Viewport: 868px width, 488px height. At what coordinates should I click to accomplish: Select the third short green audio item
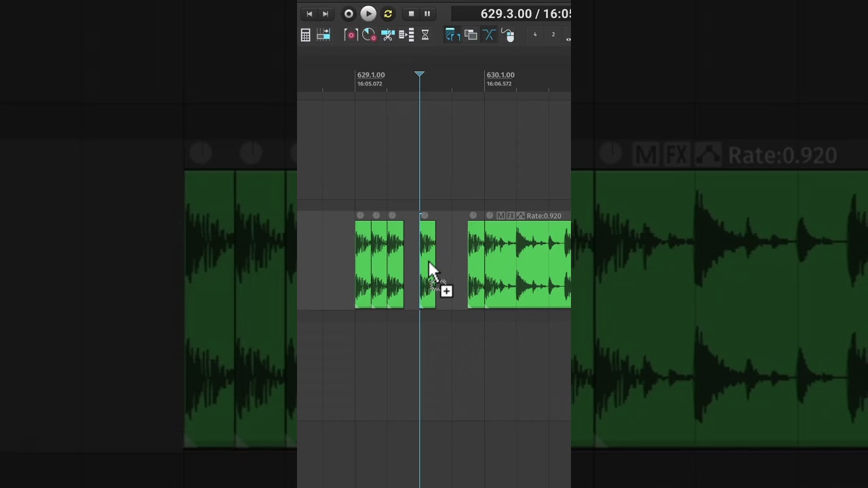coord(395,264)
